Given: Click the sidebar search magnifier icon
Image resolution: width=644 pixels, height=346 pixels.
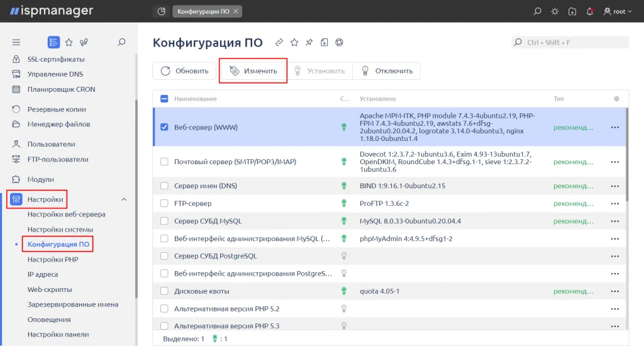Looking at the screenshot, I should click(x=121, y=42).
